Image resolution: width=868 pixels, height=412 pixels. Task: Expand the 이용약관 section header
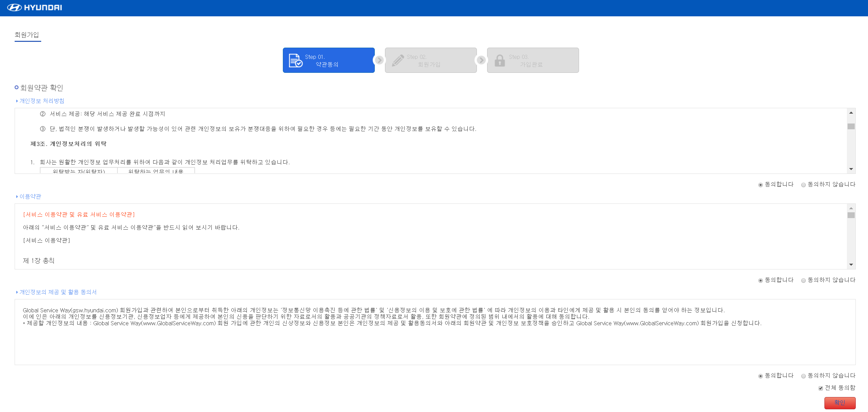(30, 196)
